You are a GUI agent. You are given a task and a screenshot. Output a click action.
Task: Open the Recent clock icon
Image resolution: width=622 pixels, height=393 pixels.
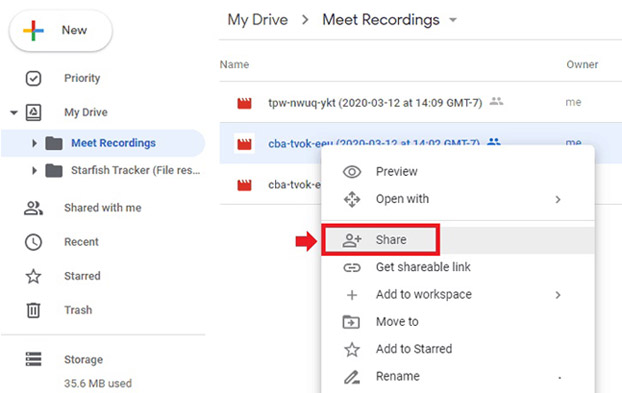point(33,242)
